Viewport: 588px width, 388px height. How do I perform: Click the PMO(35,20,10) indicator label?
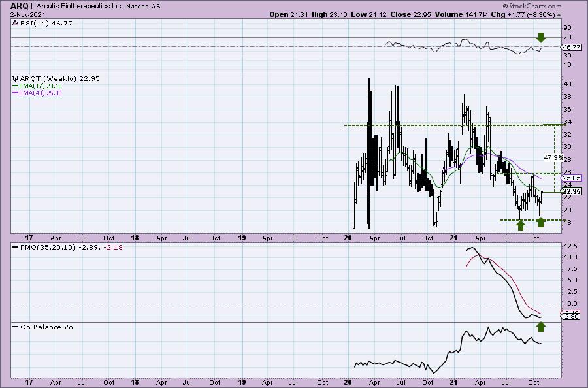click(48, 248)
